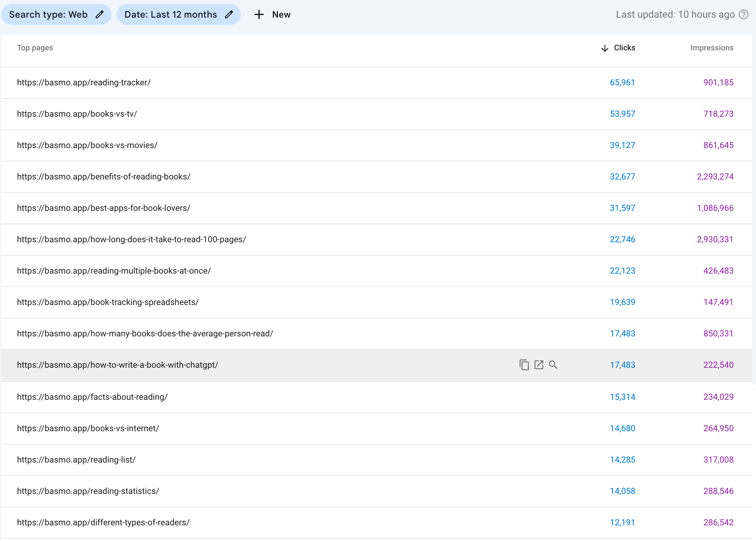Open how-to-write-a-book-with-chatgpt page in new tab

539,365
